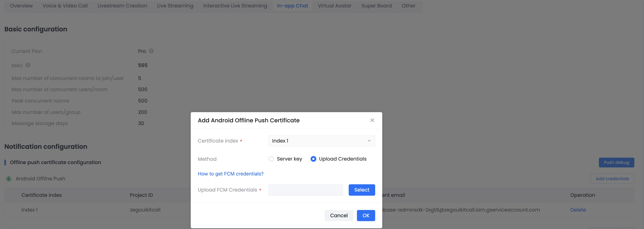Screen dimensions: 644x229
Task: Confirm the dialog with the OK button
Action: pyautogui.click(x=366, y=215)
